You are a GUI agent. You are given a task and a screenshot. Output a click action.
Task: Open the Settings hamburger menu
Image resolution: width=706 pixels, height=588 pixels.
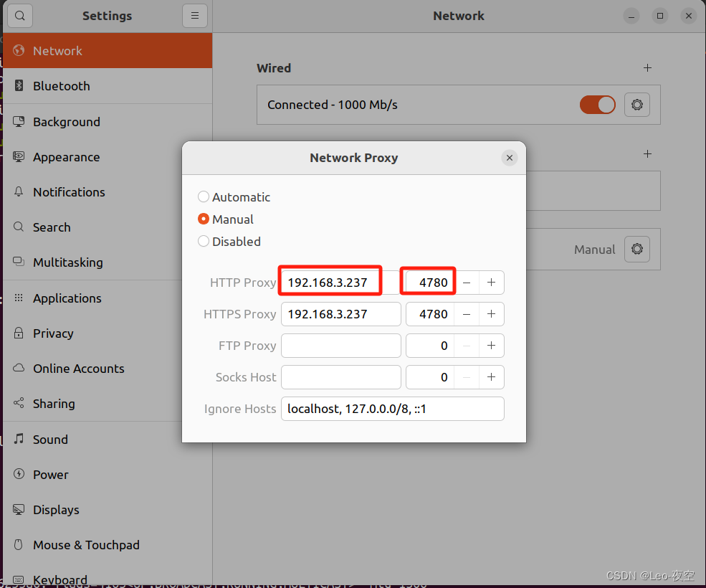[194, 16]
